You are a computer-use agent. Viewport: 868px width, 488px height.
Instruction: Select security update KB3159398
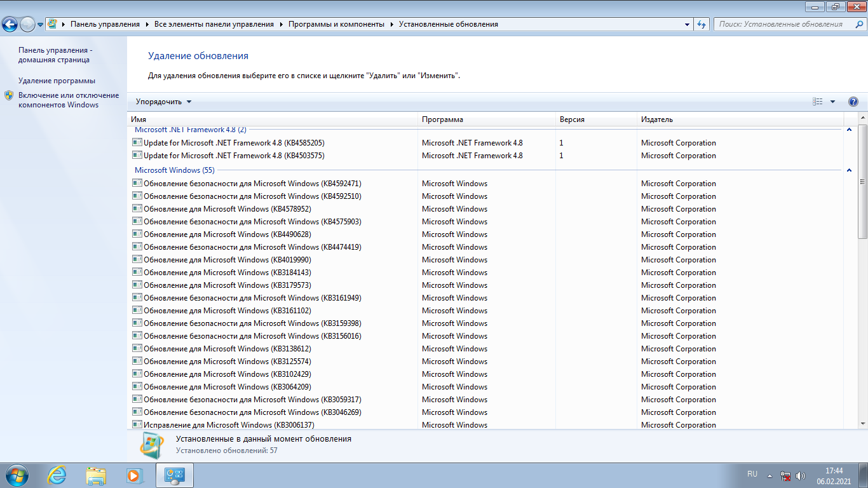[x=486, y=323]
